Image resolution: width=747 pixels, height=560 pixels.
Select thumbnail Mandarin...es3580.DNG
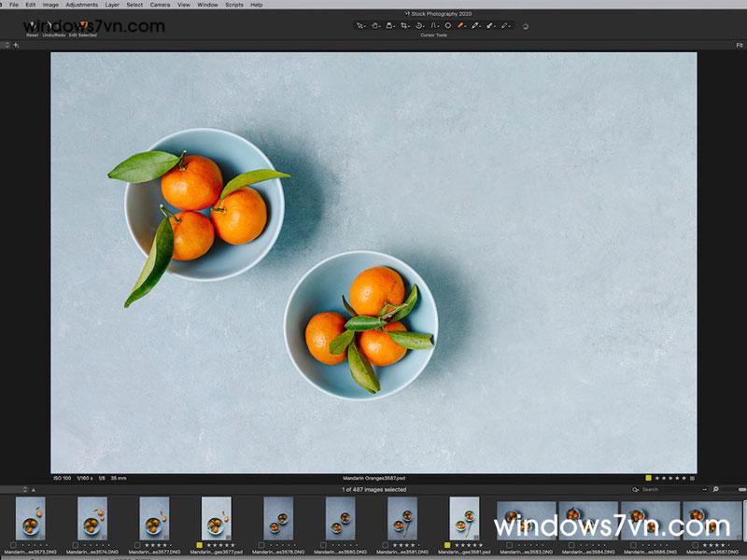tap(340, 518)
